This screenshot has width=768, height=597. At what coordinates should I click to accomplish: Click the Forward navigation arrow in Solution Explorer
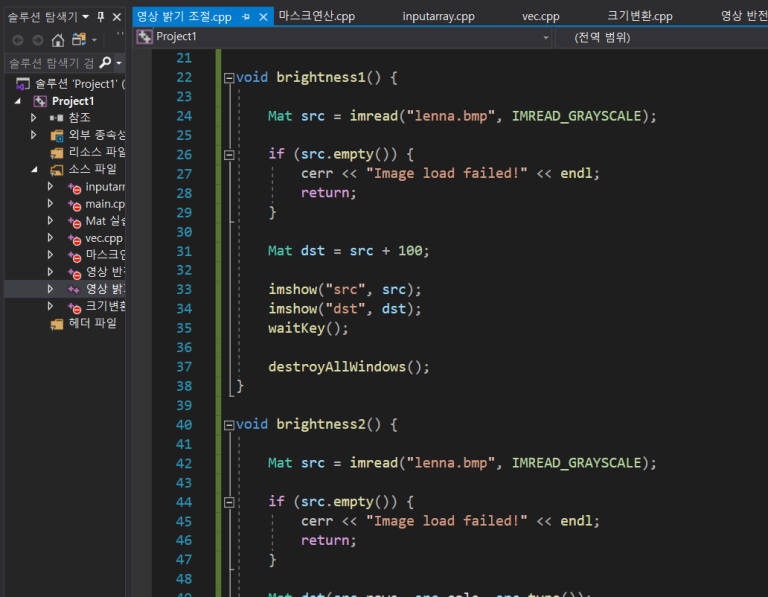click(x=38, y=40)
